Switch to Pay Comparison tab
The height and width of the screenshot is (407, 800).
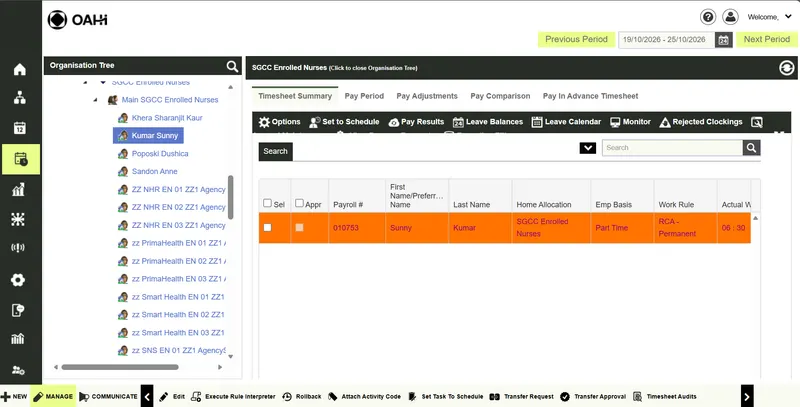pyautogui.click(x=500, y=96)
